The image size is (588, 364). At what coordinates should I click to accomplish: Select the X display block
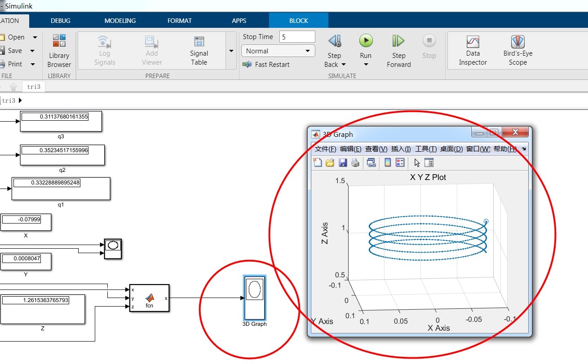coord(26,222)
